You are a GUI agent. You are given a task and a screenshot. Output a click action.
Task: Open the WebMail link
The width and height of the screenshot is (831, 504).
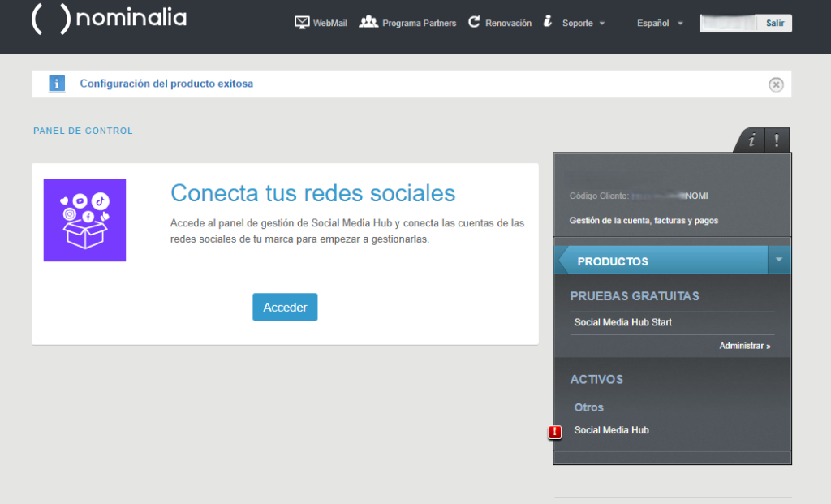[329, 24]
